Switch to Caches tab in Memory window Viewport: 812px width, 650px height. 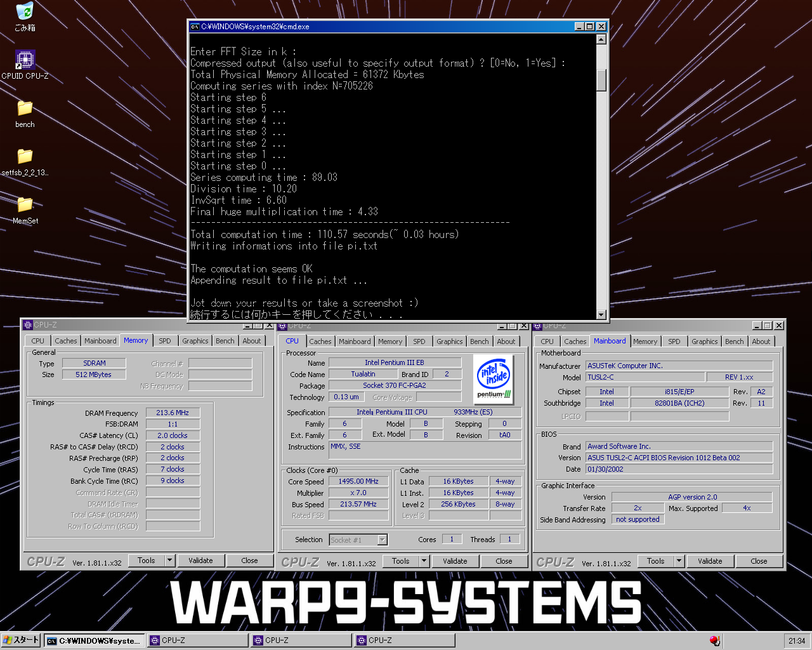(x=66, y=341)
